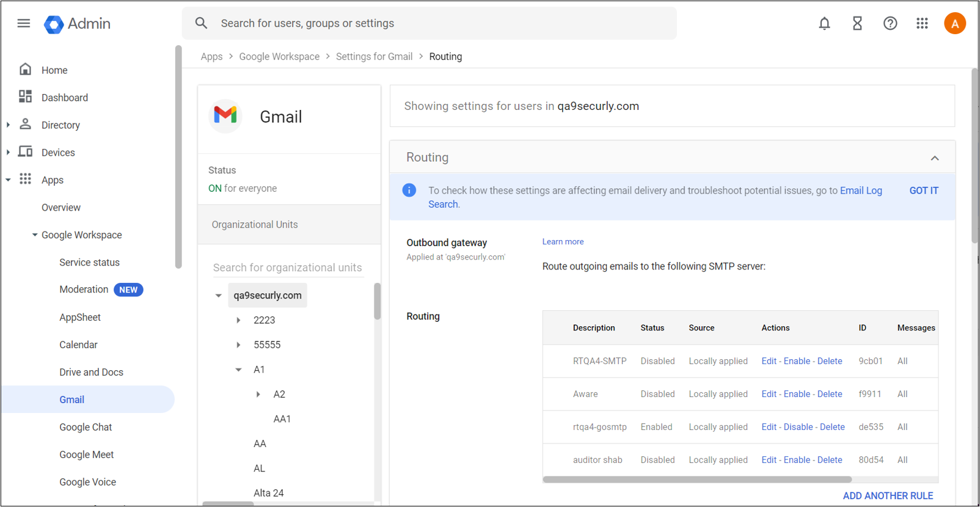Expand the 55555 organizational unit
The width and height of the screenshot is (980, 507).
point(238,345)
